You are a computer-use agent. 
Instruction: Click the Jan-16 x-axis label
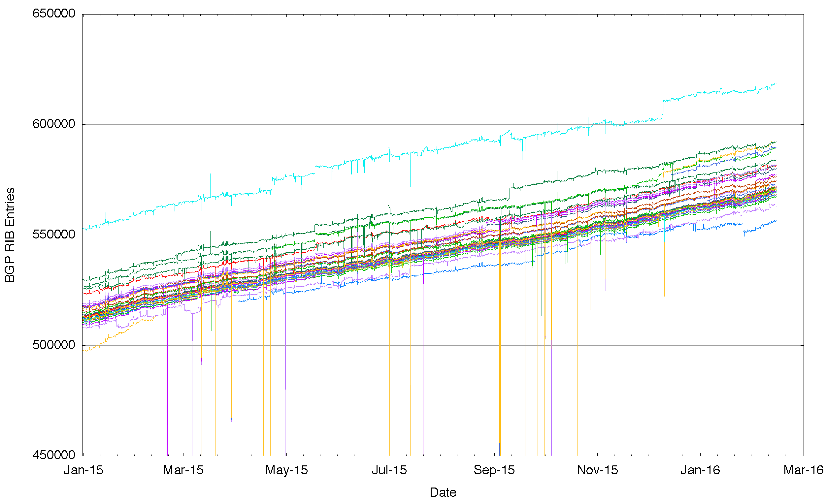click(x=700, y=470)
